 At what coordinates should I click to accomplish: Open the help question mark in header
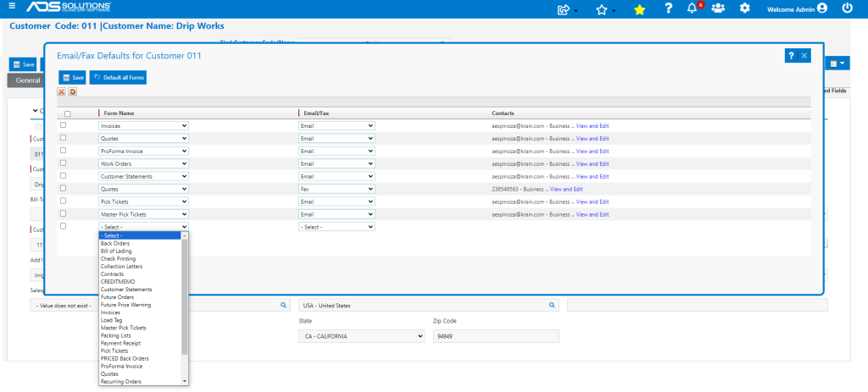pyautogui.click(x=669, y=8)
